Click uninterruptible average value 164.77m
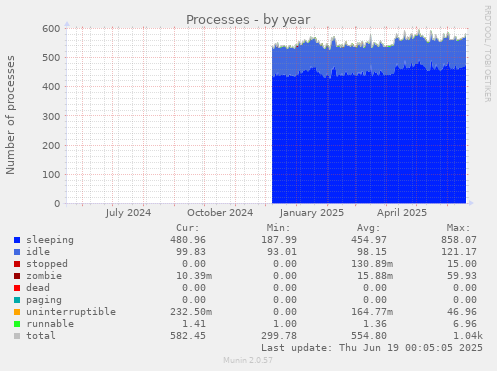The height and width of the screenshot is (371, 497). click(x=372, y=312)
